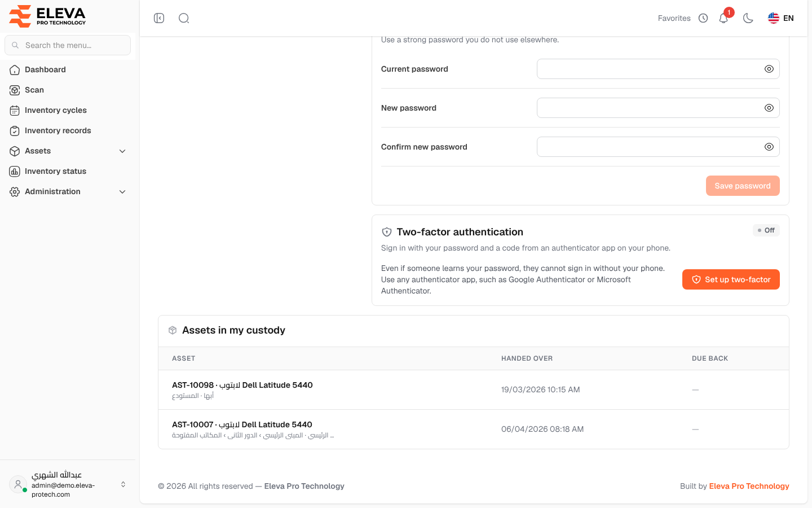This screenshot has height=508, width=812.
Task: Click the Assets box icon
Action: (15, 151)
